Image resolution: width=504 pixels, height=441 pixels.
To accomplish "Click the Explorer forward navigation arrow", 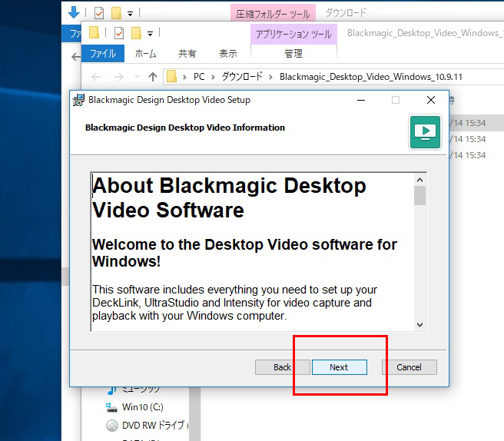I will [119, 77].
